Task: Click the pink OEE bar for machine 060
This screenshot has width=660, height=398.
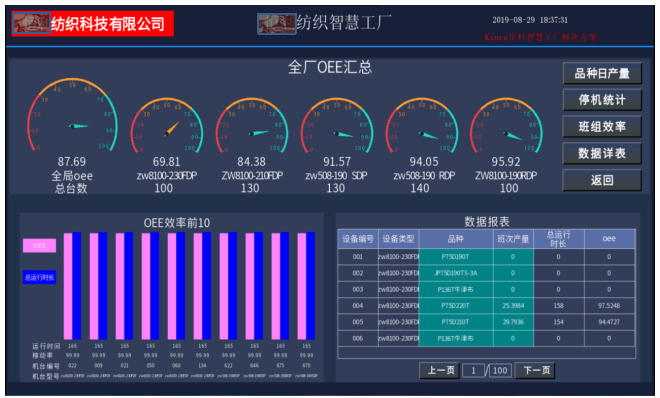Action: (172, 286)
